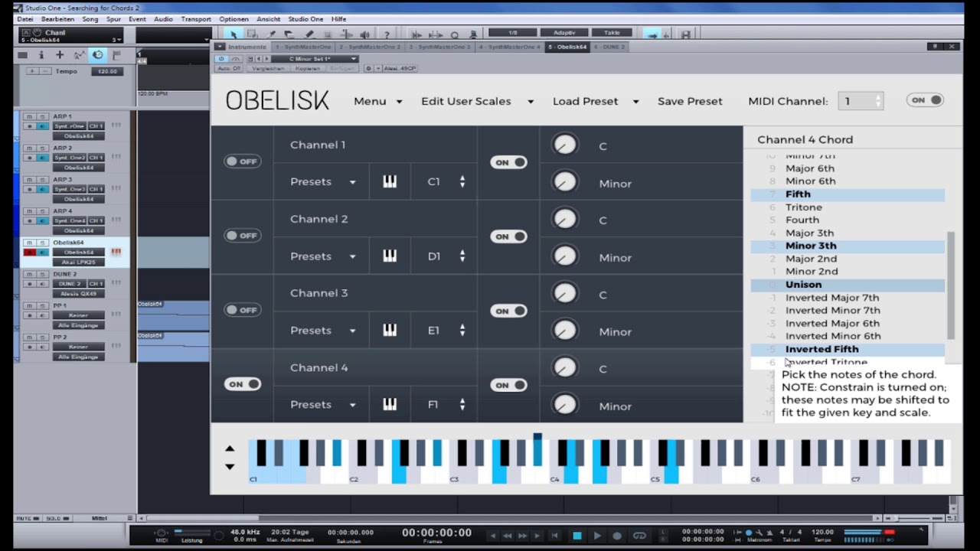Open the Datei menu

24,18
